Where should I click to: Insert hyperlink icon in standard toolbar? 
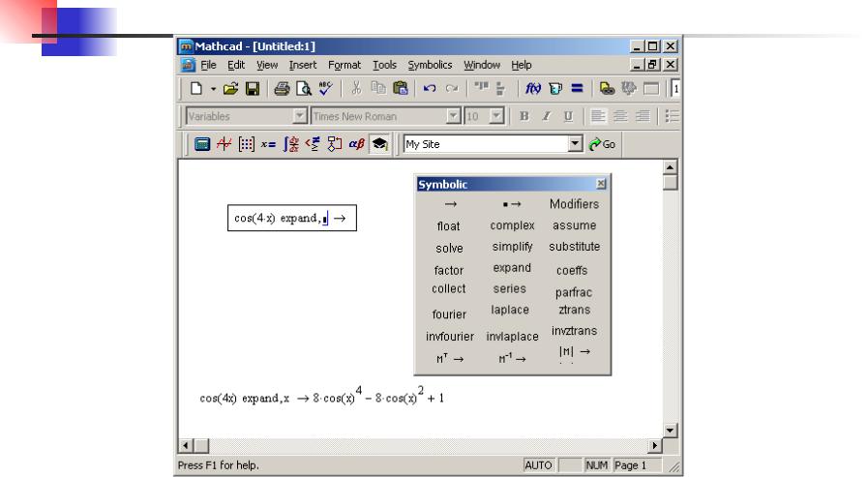coord(607,89)
